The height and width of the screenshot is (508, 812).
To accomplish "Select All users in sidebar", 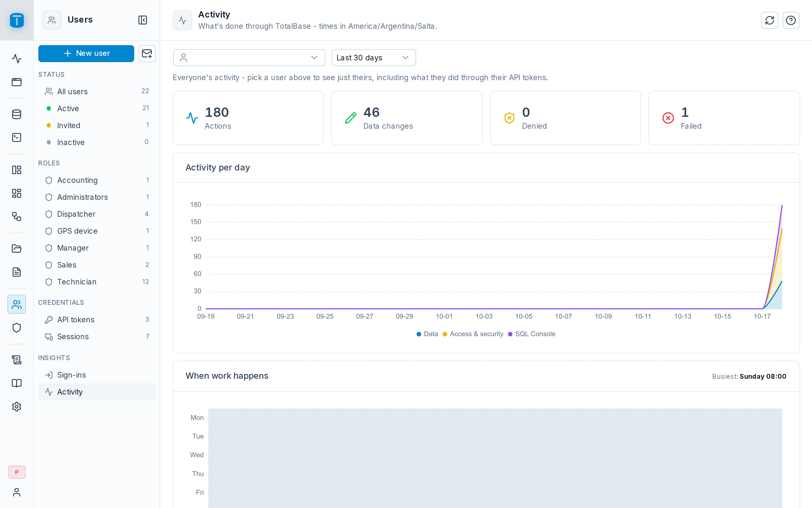I will tap(97, 91).
